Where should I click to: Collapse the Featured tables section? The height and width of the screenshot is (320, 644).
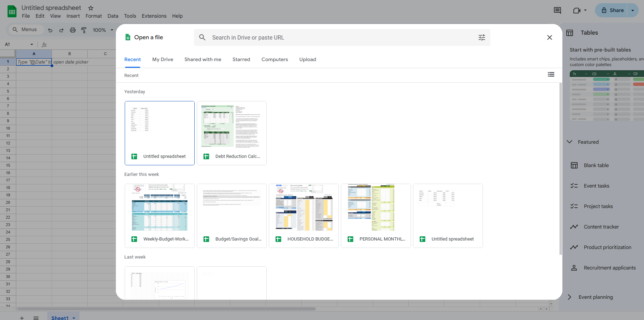point(569,142)
